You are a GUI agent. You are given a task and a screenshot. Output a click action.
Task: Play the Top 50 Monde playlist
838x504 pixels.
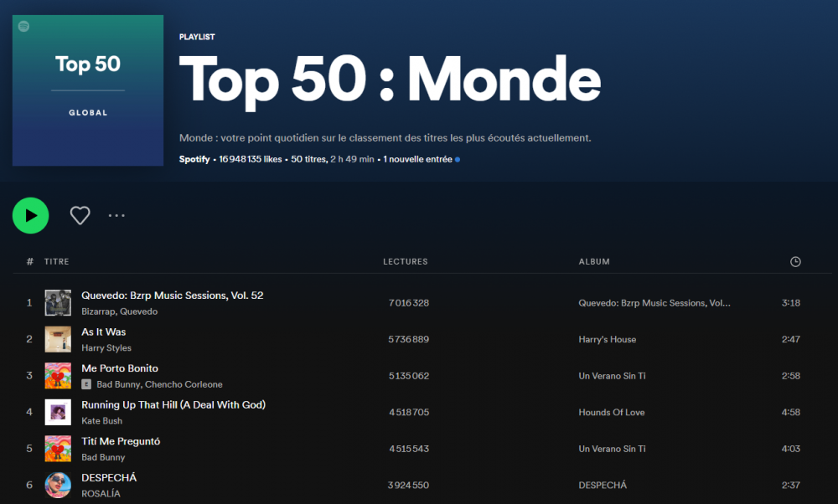[30, 216]
